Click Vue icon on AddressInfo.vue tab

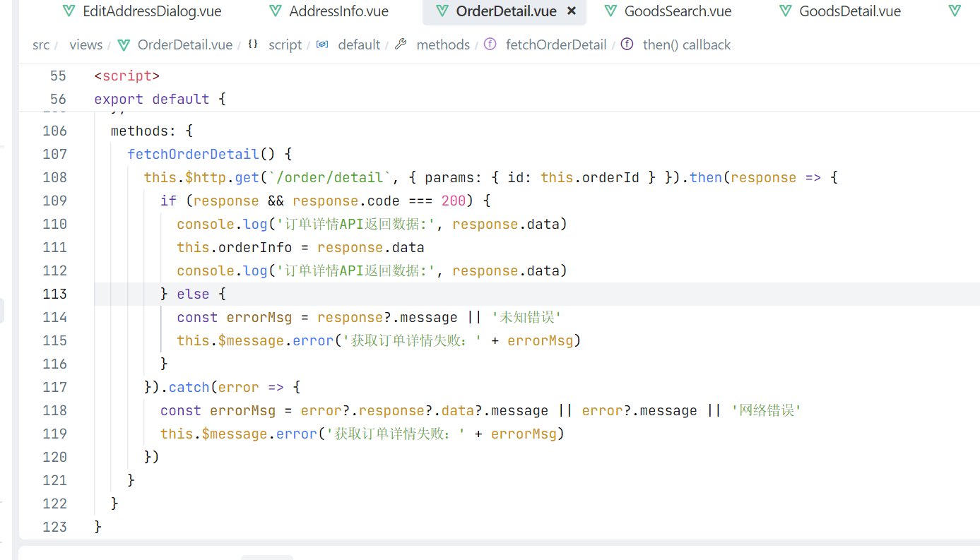point(276,11)
